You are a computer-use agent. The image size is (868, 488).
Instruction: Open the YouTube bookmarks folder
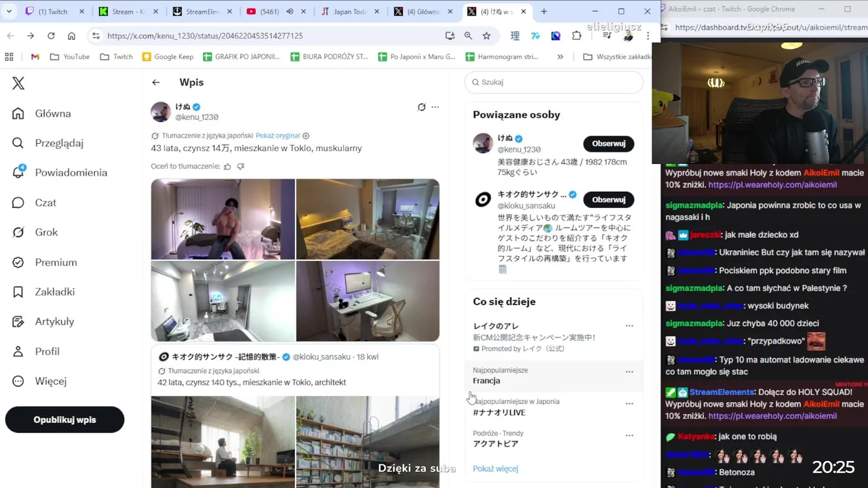point(70,57)
